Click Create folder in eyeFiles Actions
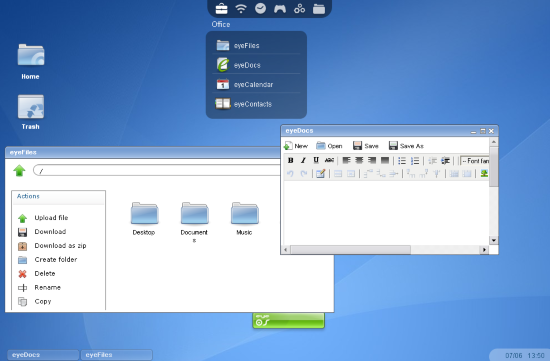Image resolution: width=550 pixels, height=361 pixels. pos(47,260)
